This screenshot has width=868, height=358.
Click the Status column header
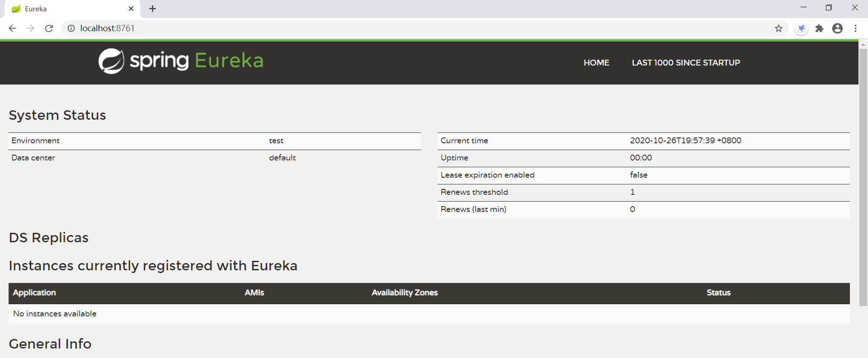click(x=718, y=293)
